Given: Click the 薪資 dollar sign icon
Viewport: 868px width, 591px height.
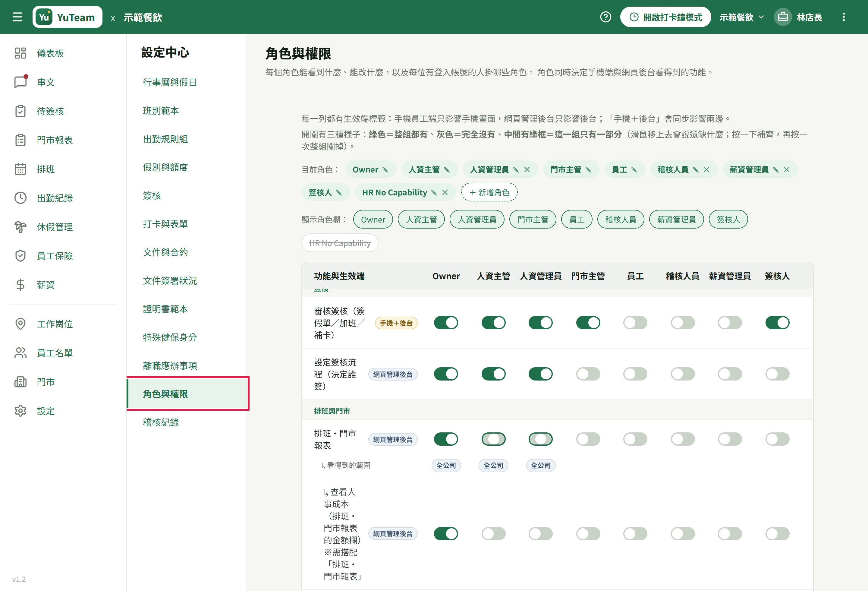Looking at the screenshot, I should pyautogui.click(x=20, y=285).
